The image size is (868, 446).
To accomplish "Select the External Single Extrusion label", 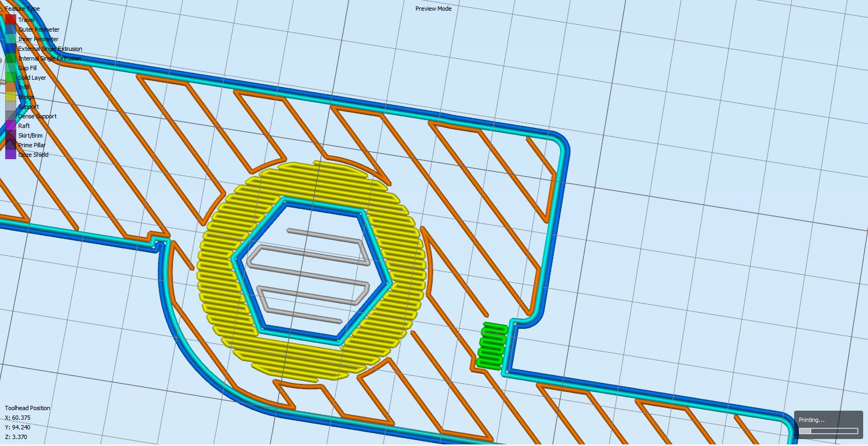I will click(50, 49).
